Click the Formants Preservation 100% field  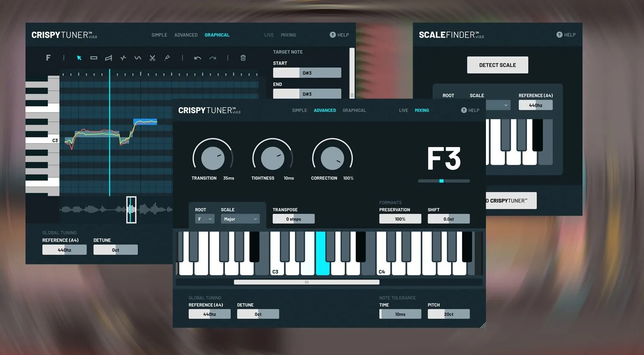coord(400,219)
